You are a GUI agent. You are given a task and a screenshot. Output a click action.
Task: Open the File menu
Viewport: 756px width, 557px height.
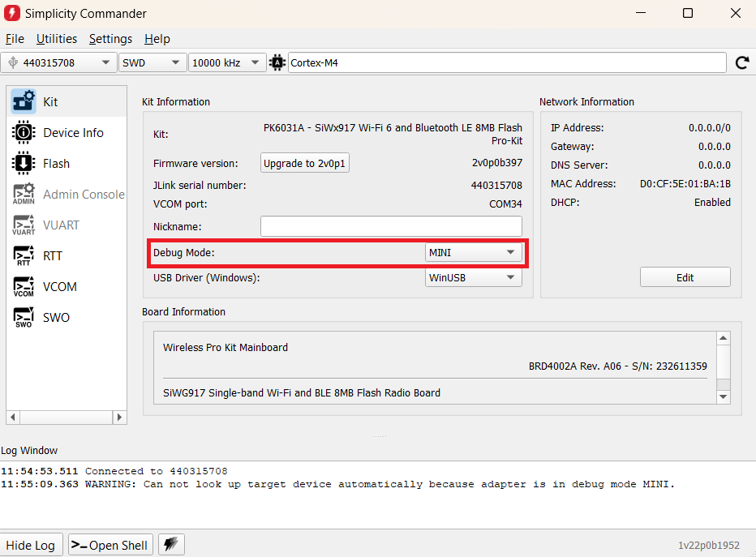click(15, 39)
